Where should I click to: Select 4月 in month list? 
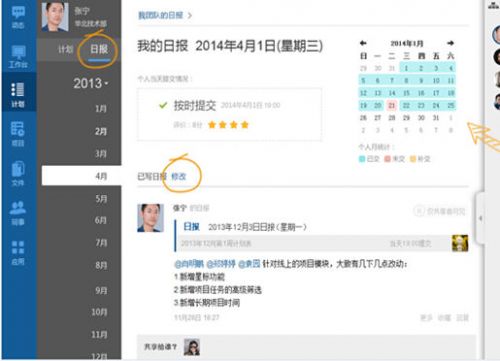click(x=81, y=176)
